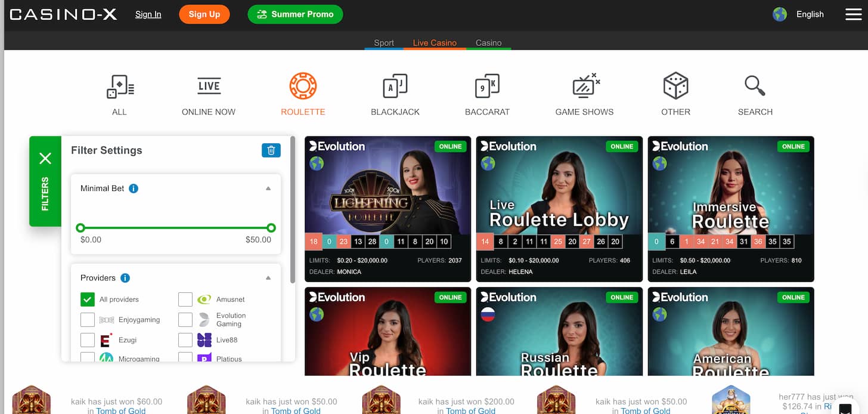Open first Tomb of Gold link in ticker
Image resolution: width=868 pixels, height=414 pixels.
point(120,410)
